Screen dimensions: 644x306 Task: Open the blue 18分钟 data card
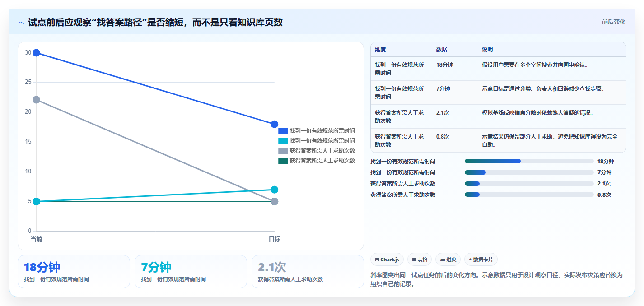74,272
